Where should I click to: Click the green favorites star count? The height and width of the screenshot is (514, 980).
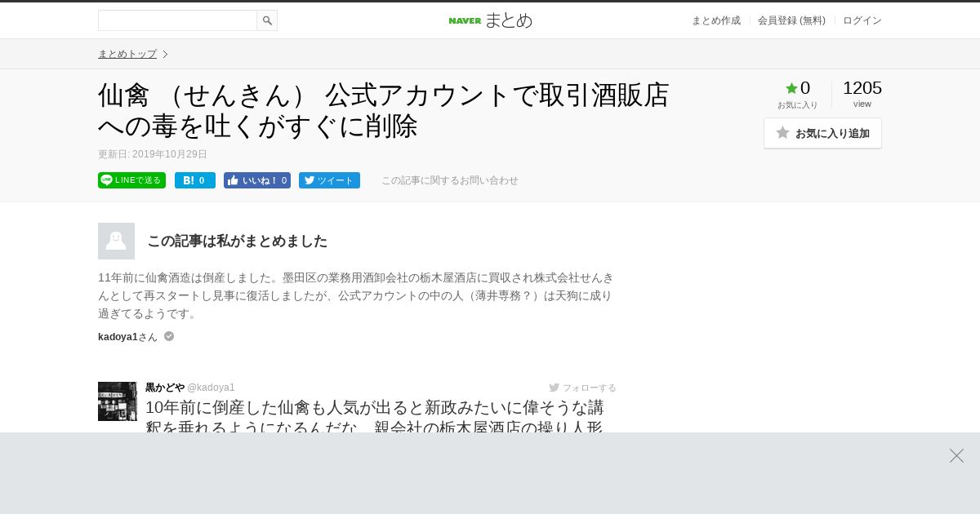[797, 88]
